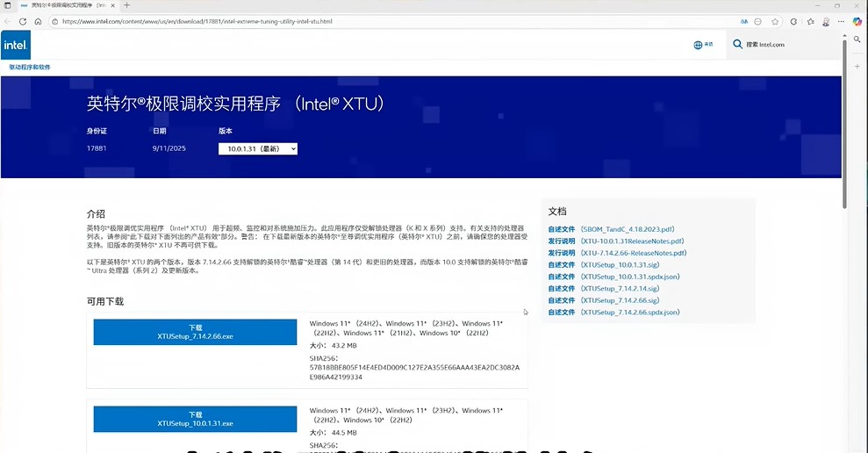The height and width of the screenshot is (453, 868).
Task: Close the Intel XTU browser tab
Action: (x=113, y=5)
